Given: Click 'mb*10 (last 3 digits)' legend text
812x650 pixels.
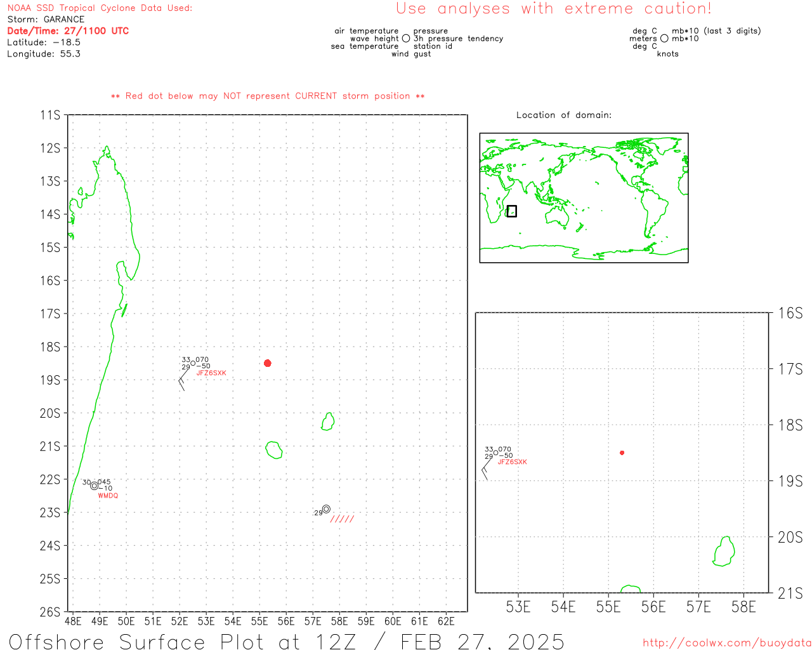Looking at the screenshot, I should click(x=716, y=31).
